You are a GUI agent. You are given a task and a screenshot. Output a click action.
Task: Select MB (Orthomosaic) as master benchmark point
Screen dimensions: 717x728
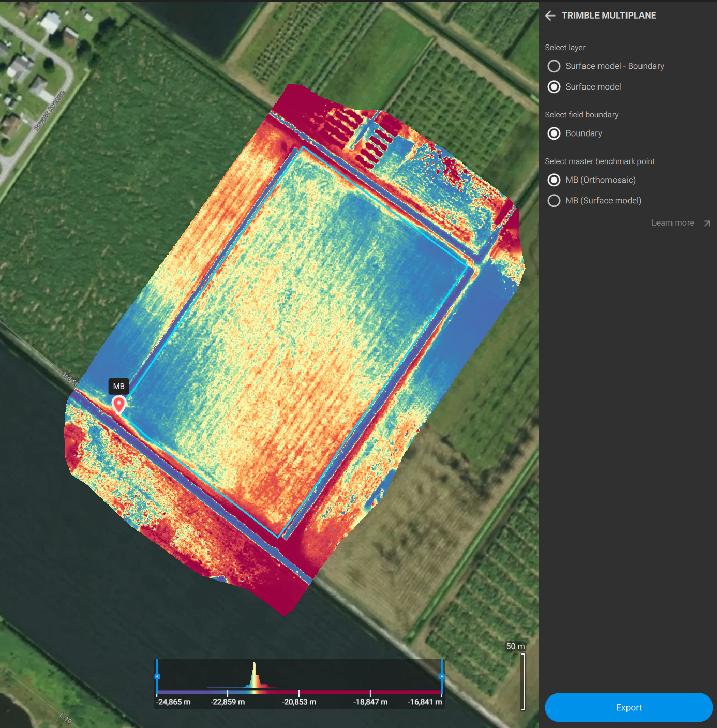[x=554, y=180]
